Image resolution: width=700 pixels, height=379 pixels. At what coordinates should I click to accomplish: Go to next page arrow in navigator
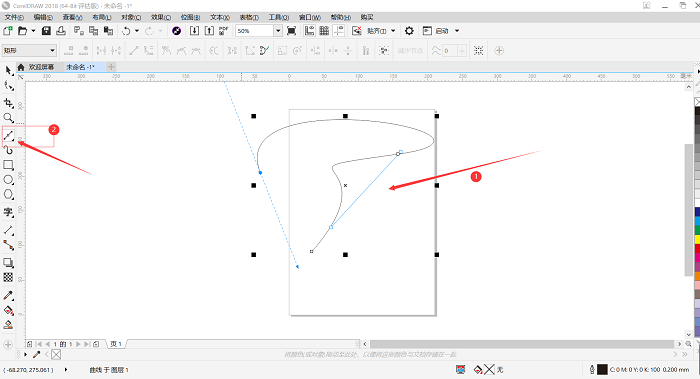pyautogui.click(x=78, y=344)
